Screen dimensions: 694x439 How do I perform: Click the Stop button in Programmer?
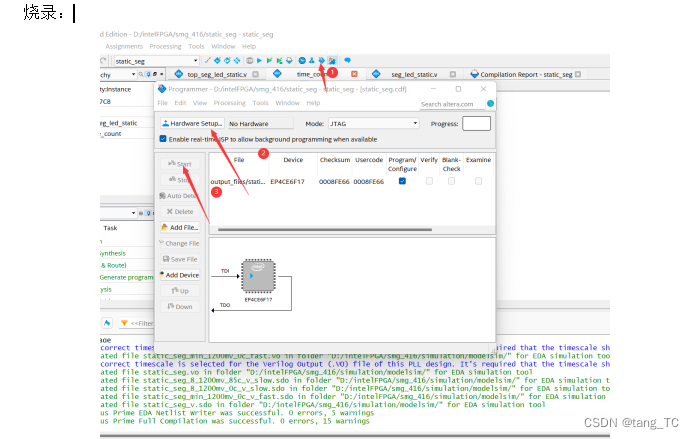point(180,180)
